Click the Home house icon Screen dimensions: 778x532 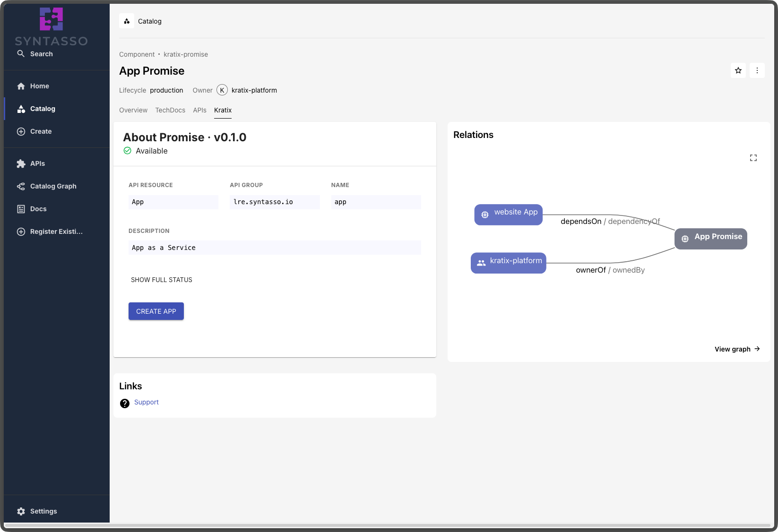coord(21,86)
